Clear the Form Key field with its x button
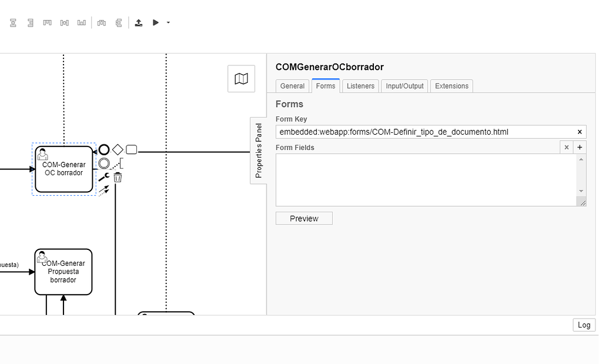This screenshot has height=364, width=602. click(x=579, y=132)
